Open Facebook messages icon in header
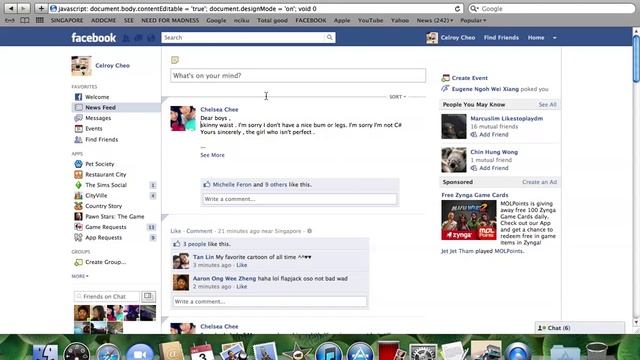 click(139, 38)
